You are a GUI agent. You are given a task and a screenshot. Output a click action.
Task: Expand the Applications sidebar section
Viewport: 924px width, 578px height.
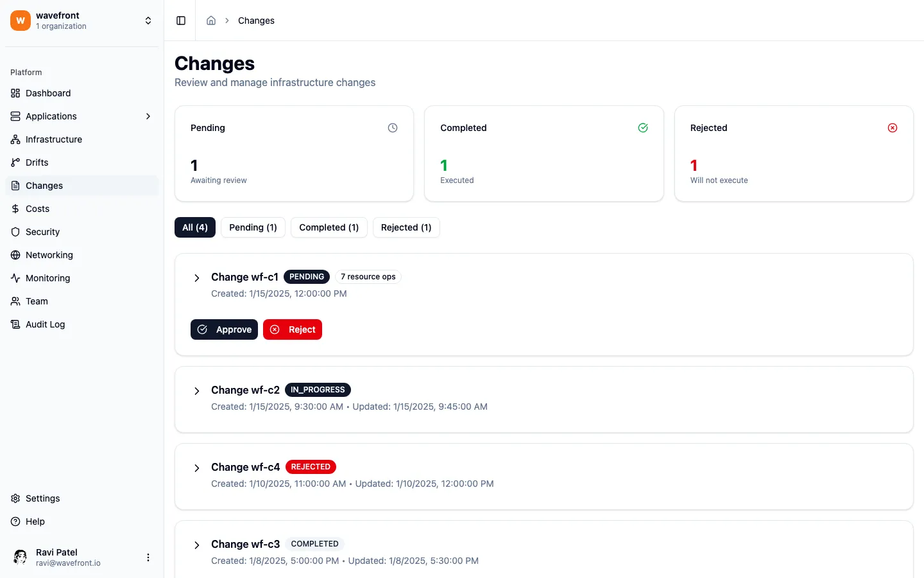pos(148,116)
